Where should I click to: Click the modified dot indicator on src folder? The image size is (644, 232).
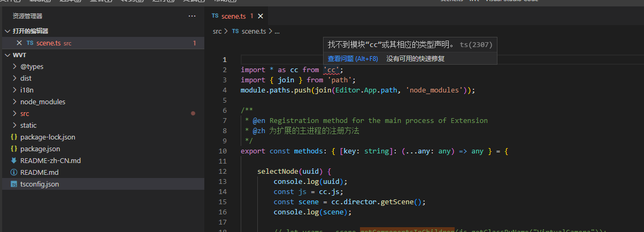(x=193, y=113)
